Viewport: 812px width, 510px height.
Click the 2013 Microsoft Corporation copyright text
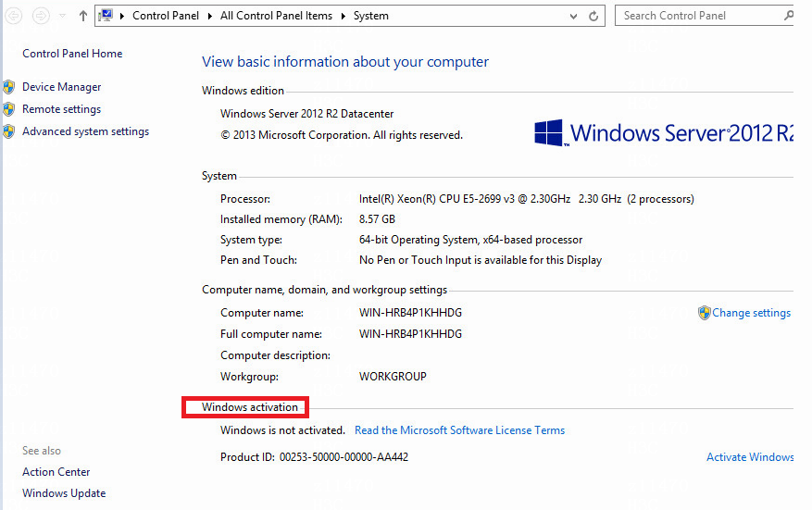pyautogui.click(x=342, y=135)
